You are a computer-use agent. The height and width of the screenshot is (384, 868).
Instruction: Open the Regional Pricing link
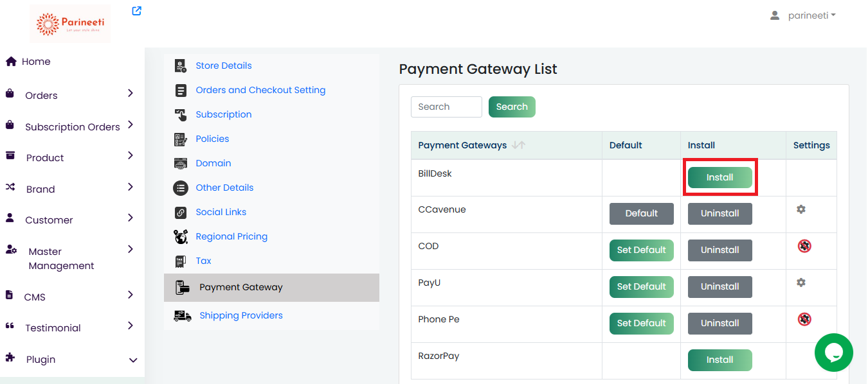231,236
